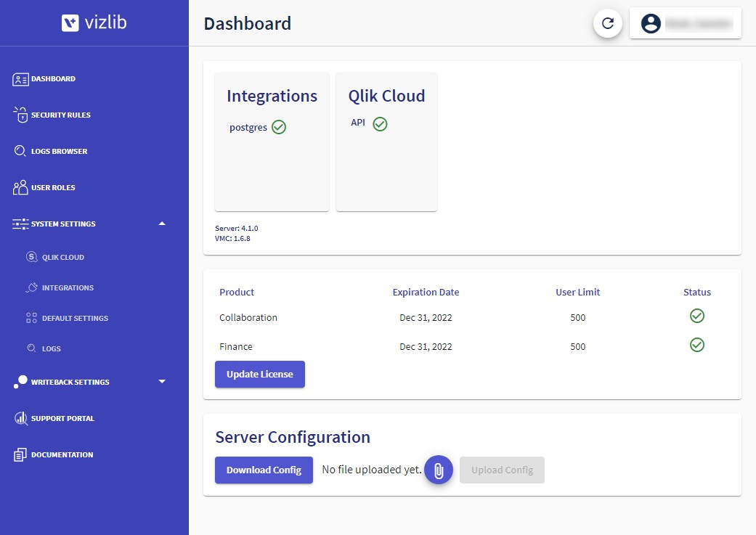Image resolution: width=756 pixels, height=535 pixels.
Task: Open Qlik Cloud settings subitem
Action: (62, 258)
